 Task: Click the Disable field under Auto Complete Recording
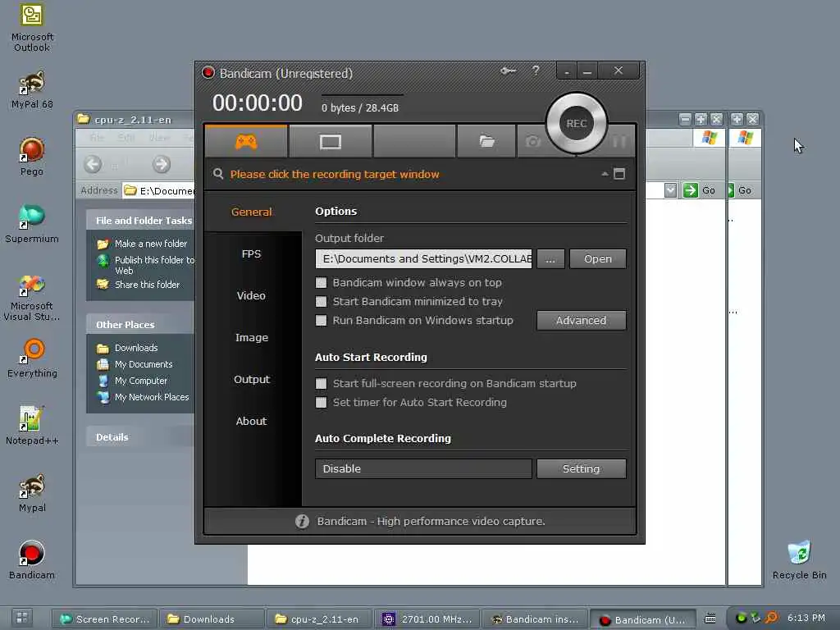click(x=423, y=468)
